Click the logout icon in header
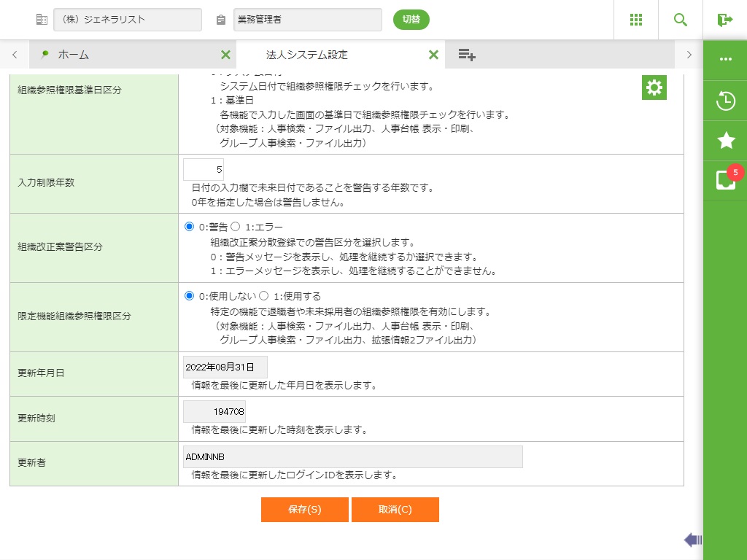 (724, 20)
